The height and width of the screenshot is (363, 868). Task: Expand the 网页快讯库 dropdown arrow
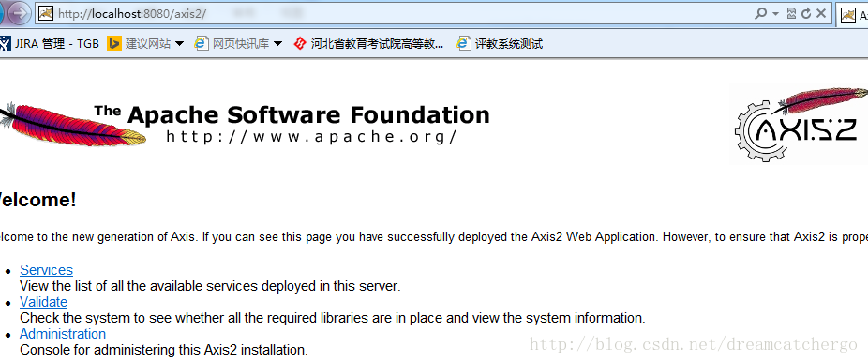point(277,44)
